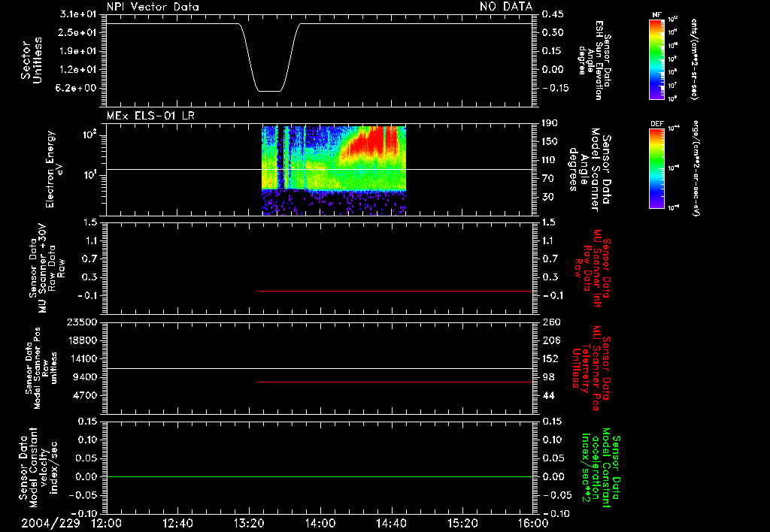The width and height of the screenshot is (770, 532).
Task: Click the "Sector Unitless" axis title
Action: click(32, 60)
